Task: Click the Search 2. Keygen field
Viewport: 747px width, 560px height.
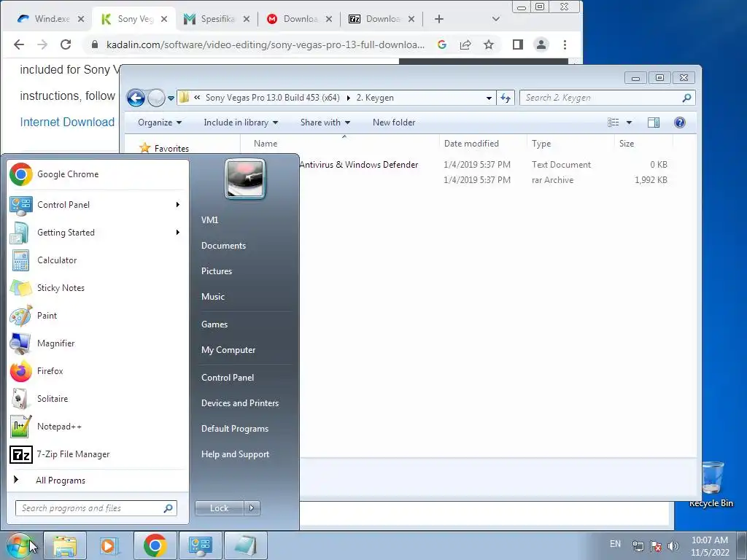Action: pyautogui.click(x=608, y=98)
